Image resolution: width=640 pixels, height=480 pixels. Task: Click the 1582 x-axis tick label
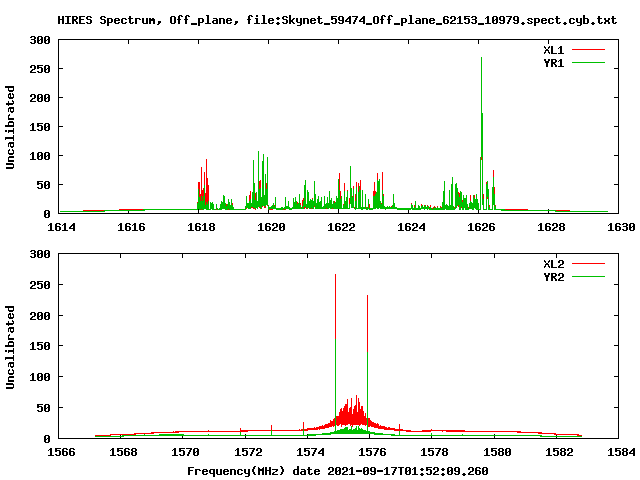click(559, 452)
